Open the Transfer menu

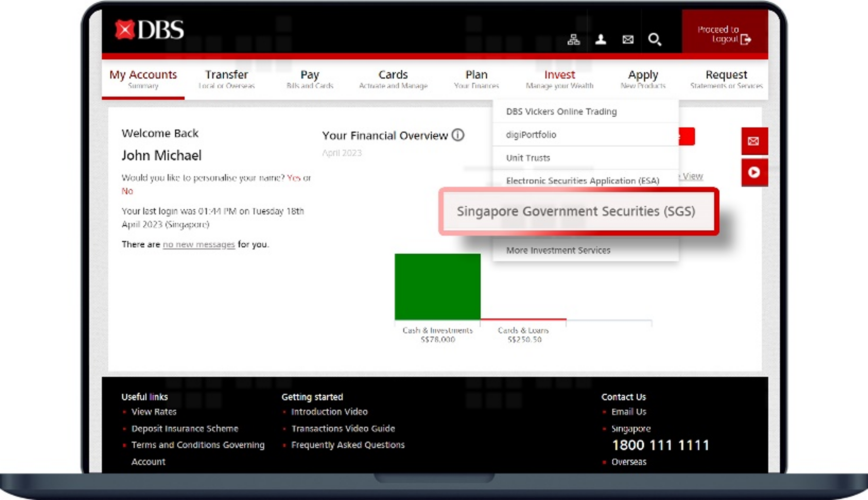click(227, 79)
